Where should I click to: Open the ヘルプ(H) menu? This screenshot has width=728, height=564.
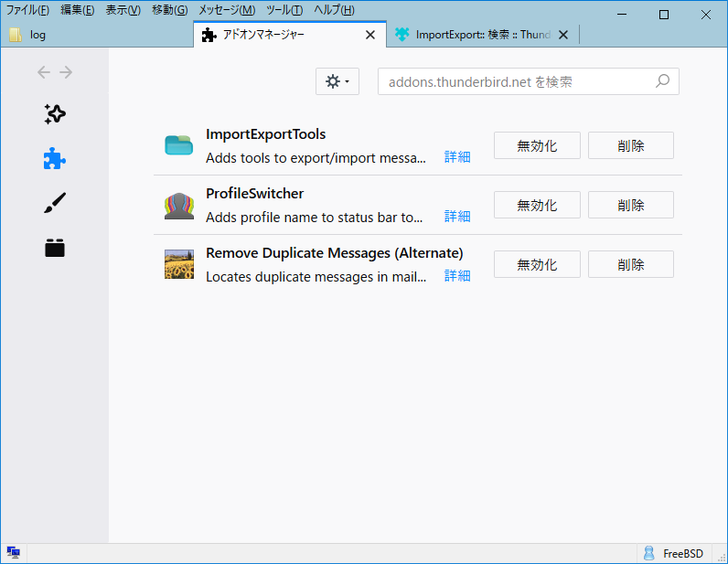pyautogui.click(x=335, y=10)
